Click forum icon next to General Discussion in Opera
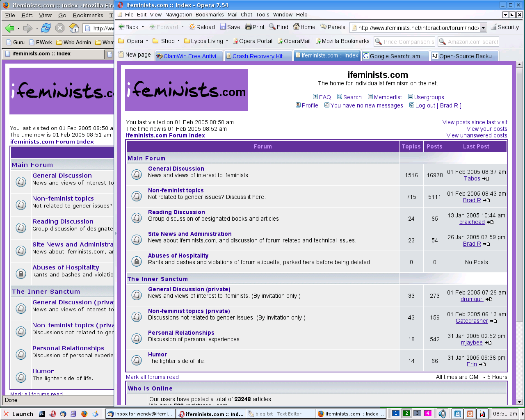Viewport: 525px width, 420px height. coord(137,175)
